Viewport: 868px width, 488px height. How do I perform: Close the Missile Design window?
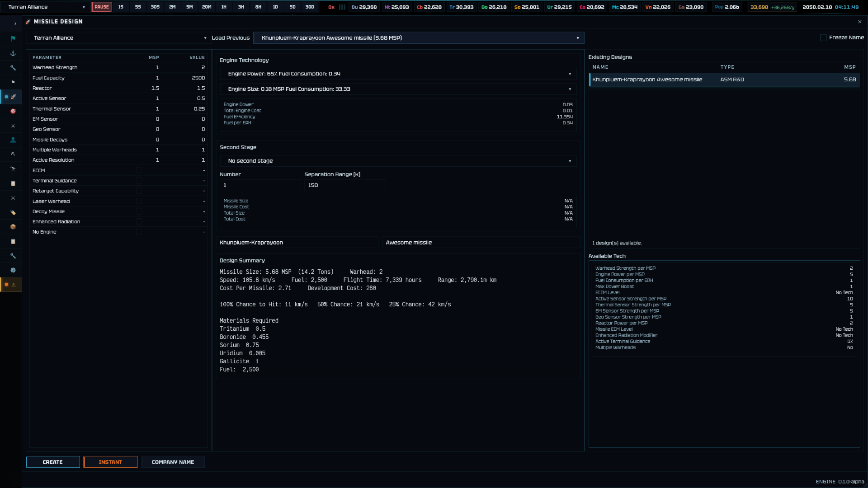[859, 22]
